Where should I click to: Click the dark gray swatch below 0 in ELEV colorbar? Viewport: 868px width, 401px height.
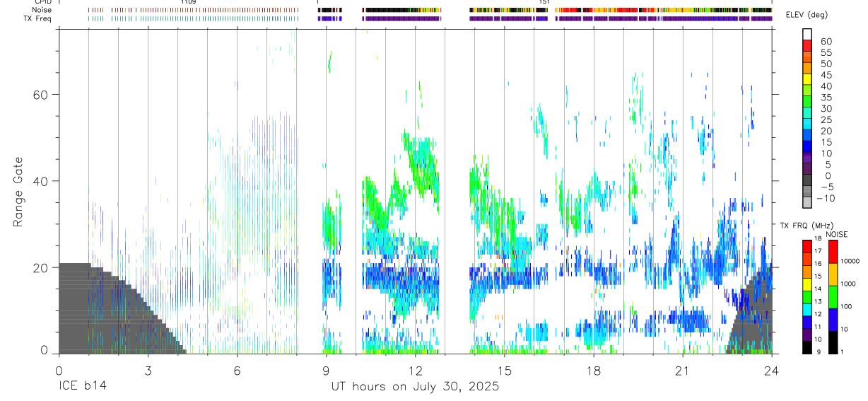click(x=807, y=181)
